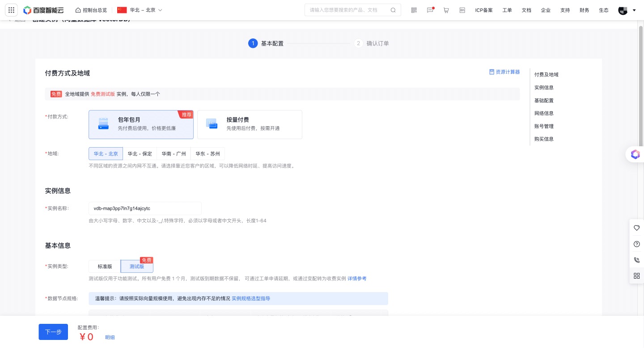
Task: Click the phone contact icon
Action: click(x=637, y=260)
